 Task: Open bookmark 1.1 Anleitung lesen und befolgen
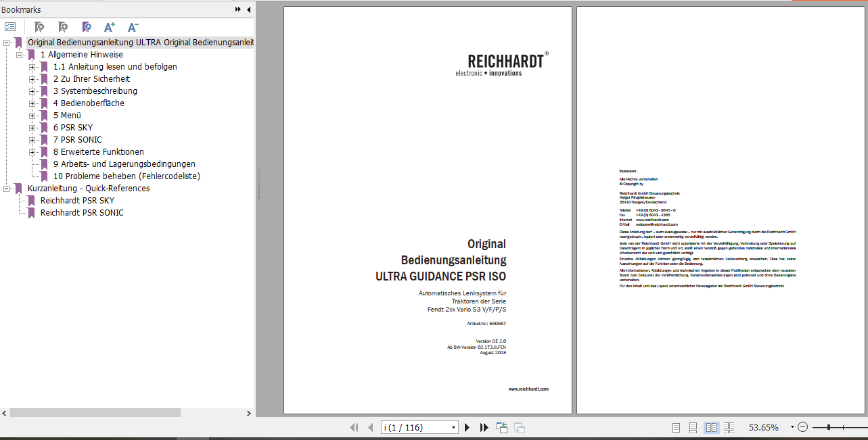(115, 67)
